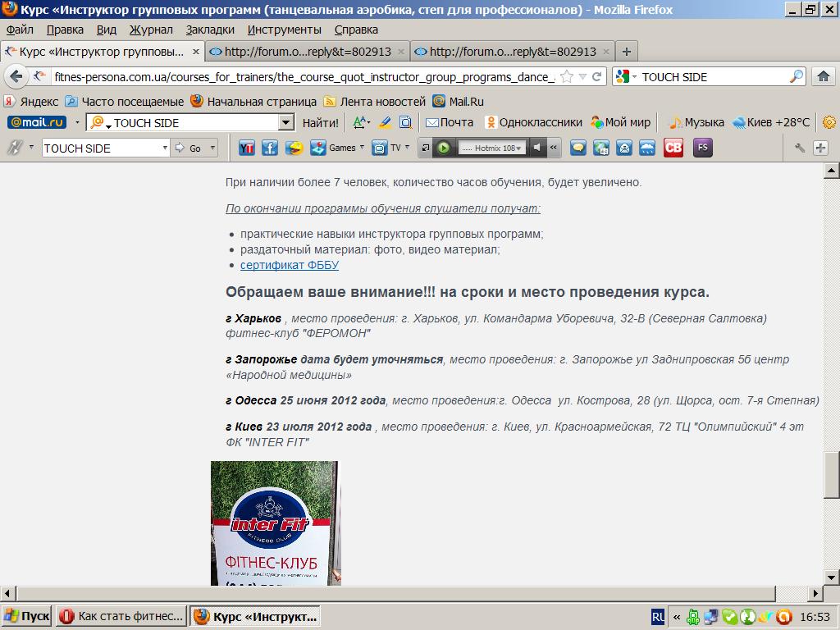
Task: Click the red CB toolbar icon
Action: pos(673,148)
